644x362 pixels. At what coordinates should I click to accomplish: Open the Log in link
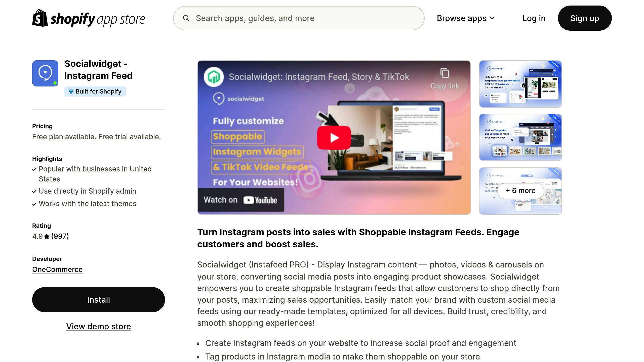point(534,18)
